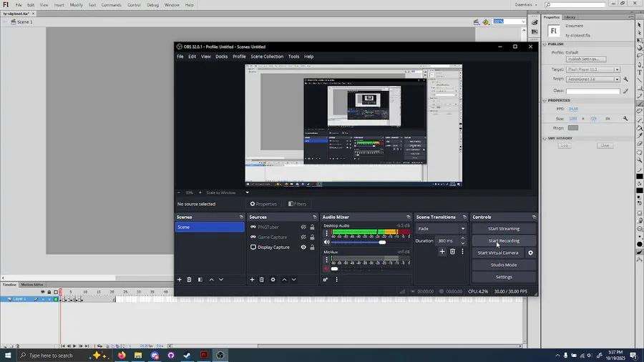Viewport: 644px width, 362px height.
Task: Show the PNGTuber source visibility
Action: click(x=303, y=227)
